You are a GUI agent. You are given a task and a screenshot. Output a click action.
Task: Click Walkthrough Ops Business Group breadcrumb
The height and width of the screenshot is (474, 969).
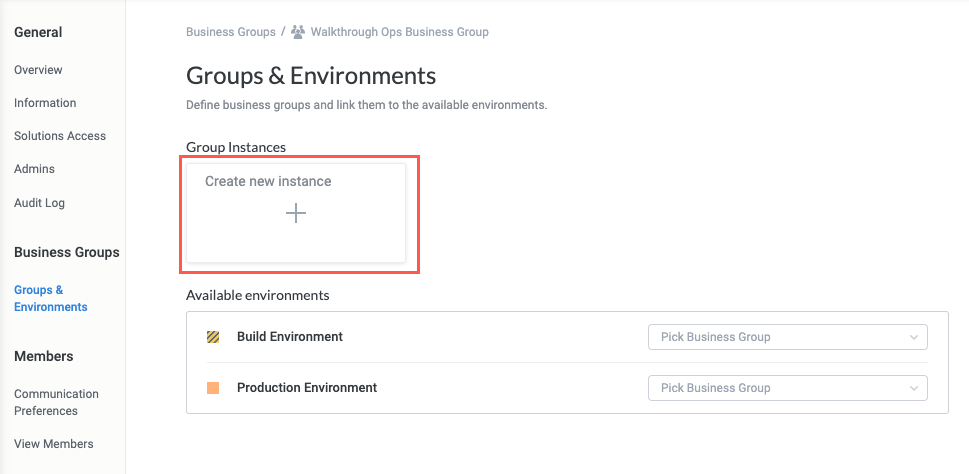[x=399, y=32]
